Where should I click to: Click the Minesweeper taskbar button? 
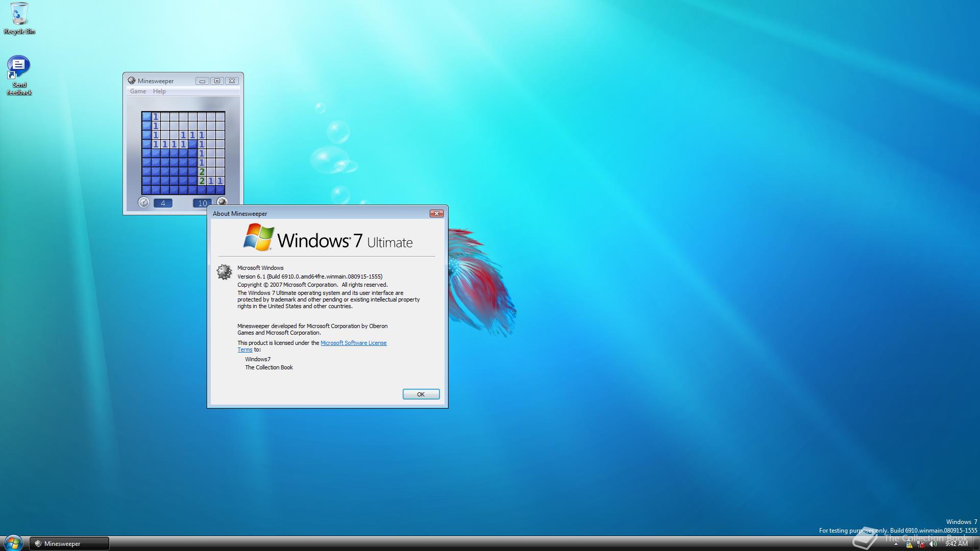coord(69,544)
